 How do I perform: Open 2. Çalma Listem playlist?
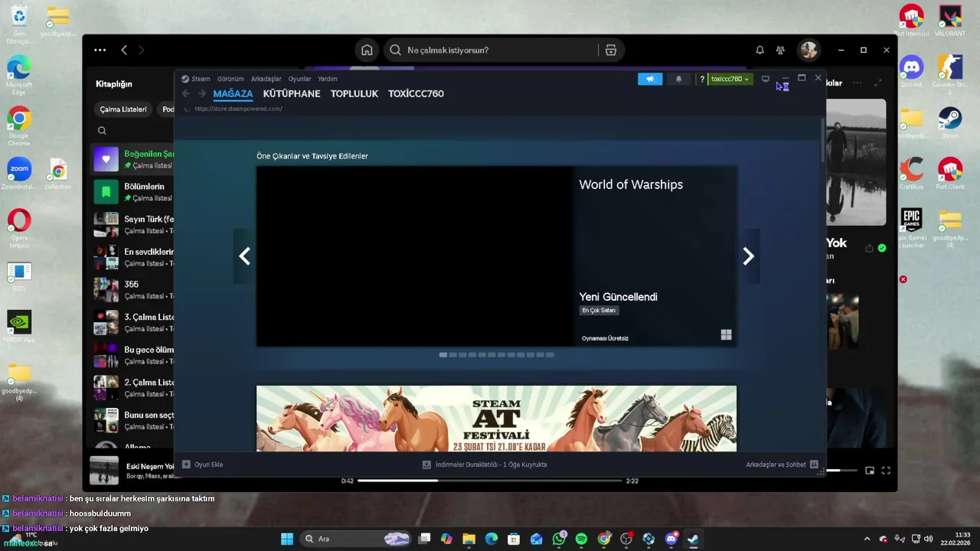[133, 387]
